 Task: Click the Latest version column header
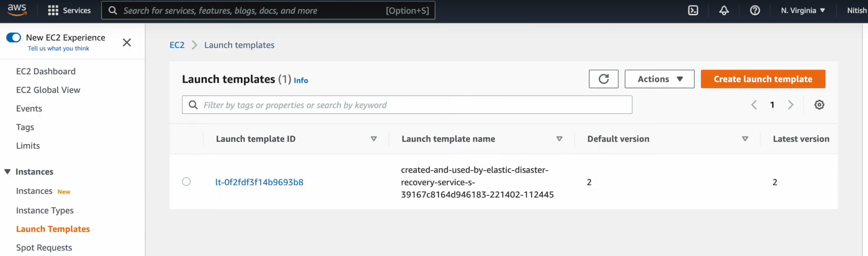pos(801,139)
